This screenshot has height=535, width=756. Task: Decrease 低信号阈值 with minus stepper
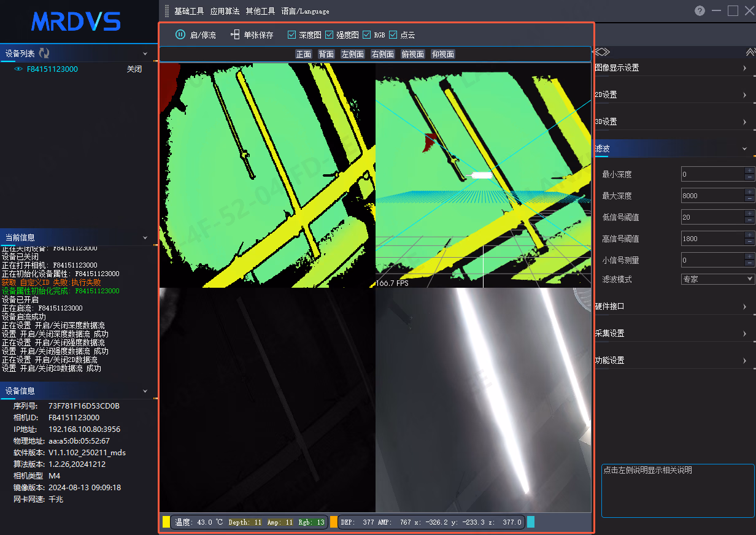click(x=749, y=220)
